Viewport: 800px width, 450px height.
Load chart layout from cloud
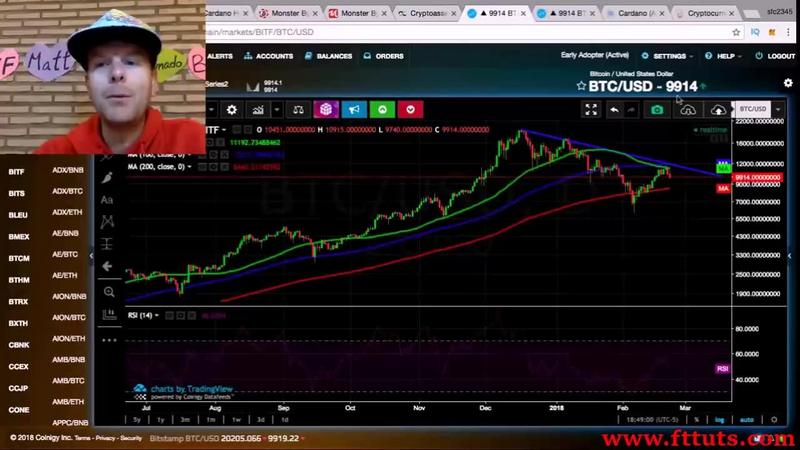pos(688,110)
